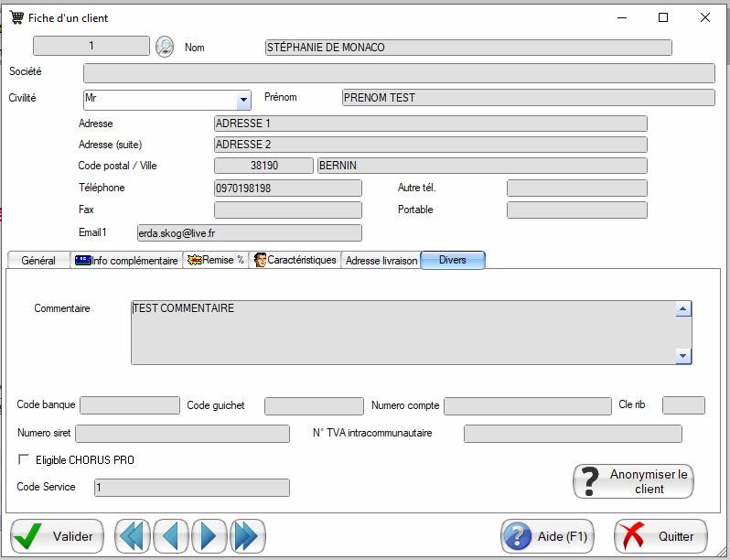Switch to Adresse livraison tab
This screenshot has height=560, width=730.
[x=381, y=261]
